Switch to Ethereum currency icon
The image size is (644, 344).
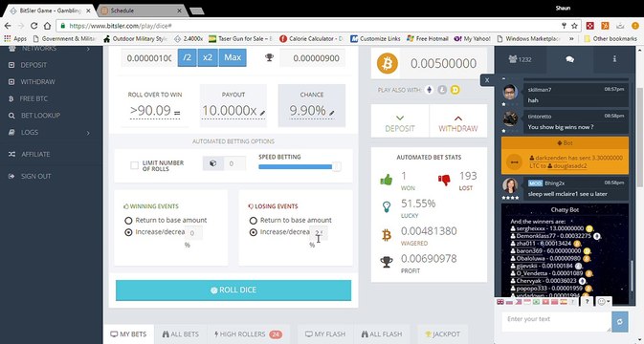(430, 90)
